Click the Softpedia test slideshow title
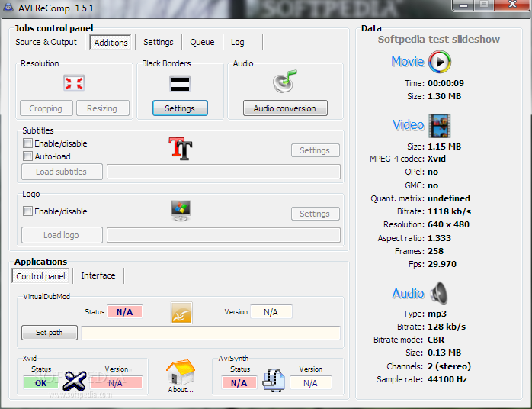The width and height of the screenshot is (532, 409). [x=439, y=40]
